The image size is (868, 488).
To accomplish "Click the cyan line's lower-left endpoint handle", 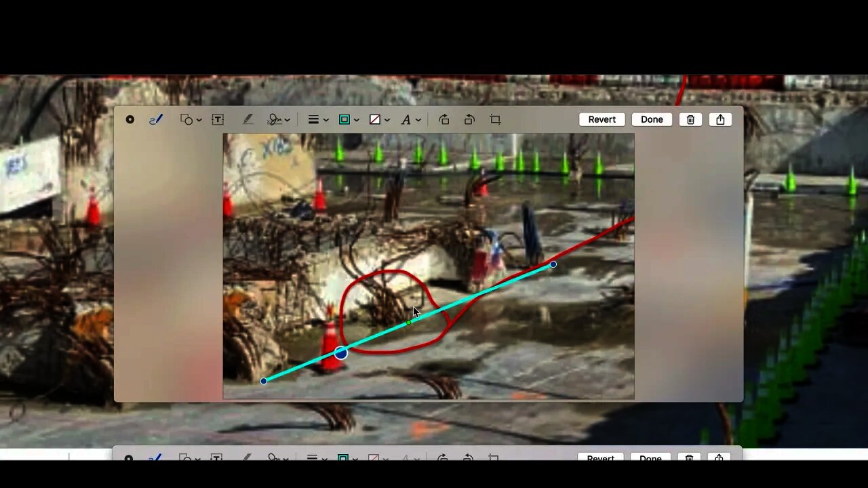I will 264,381.
